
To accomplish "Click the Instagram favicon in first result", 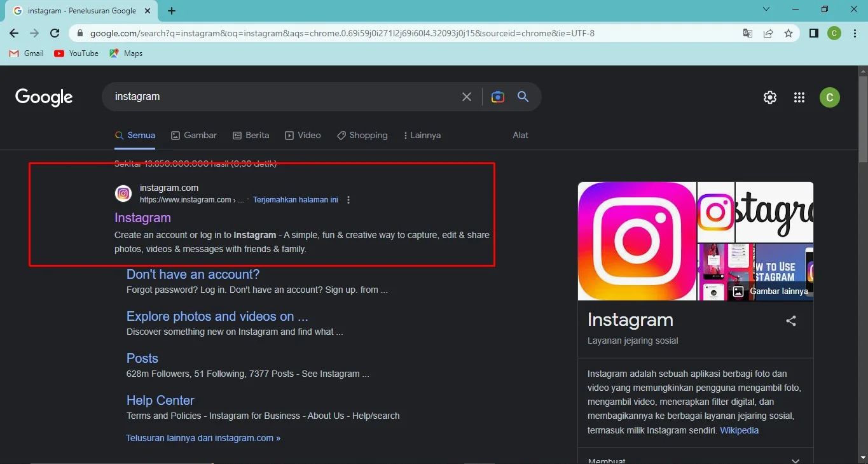I will [123, 193].
